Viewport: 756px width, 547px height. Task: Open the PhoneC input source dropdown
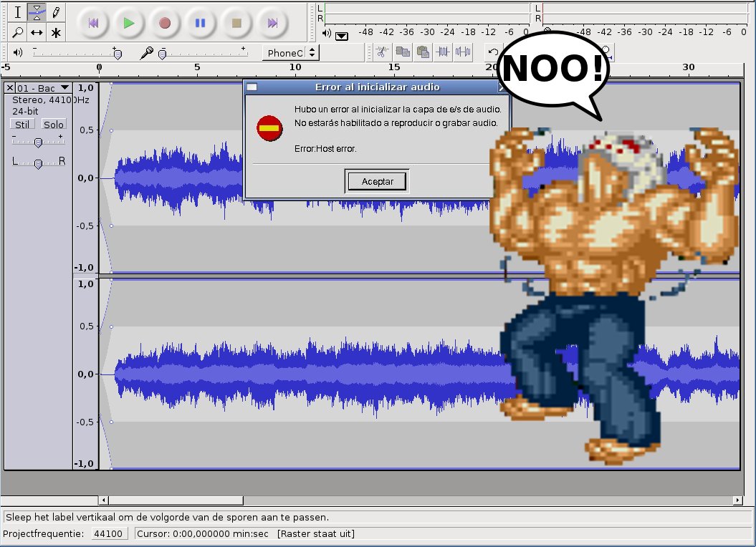point(292,53)
